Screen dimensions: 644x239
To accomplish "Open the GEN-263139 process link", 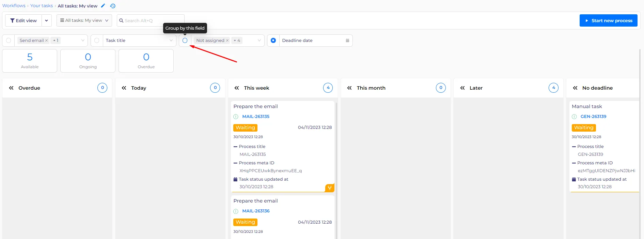I will pyautogui.click(x=593, y=117).
